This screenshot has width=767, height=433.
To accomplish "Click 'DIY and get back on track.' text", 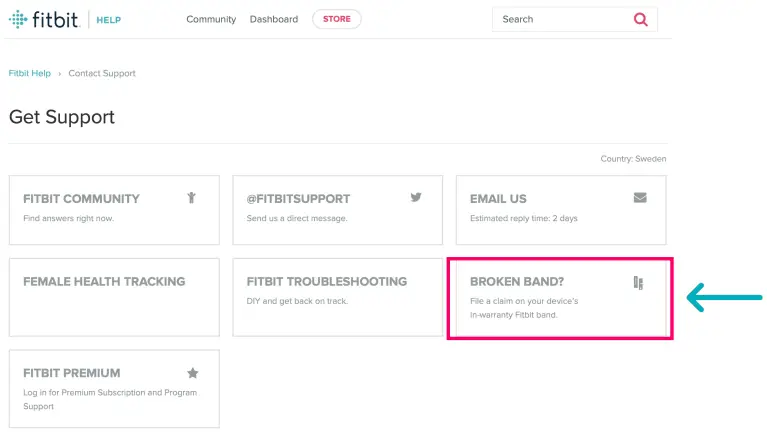I will pos(297,301).
